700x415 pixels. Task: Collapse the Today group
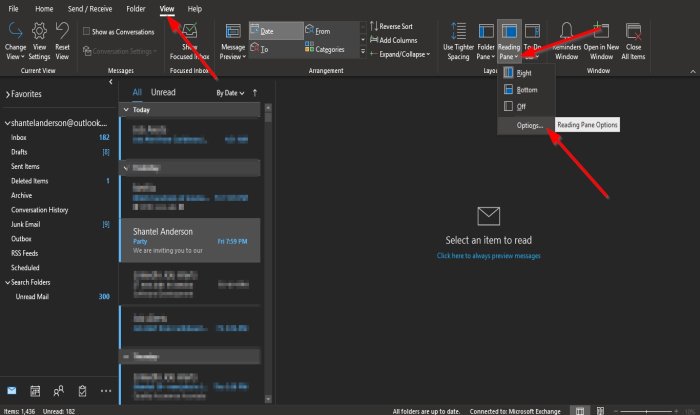[x=126, y=109]
